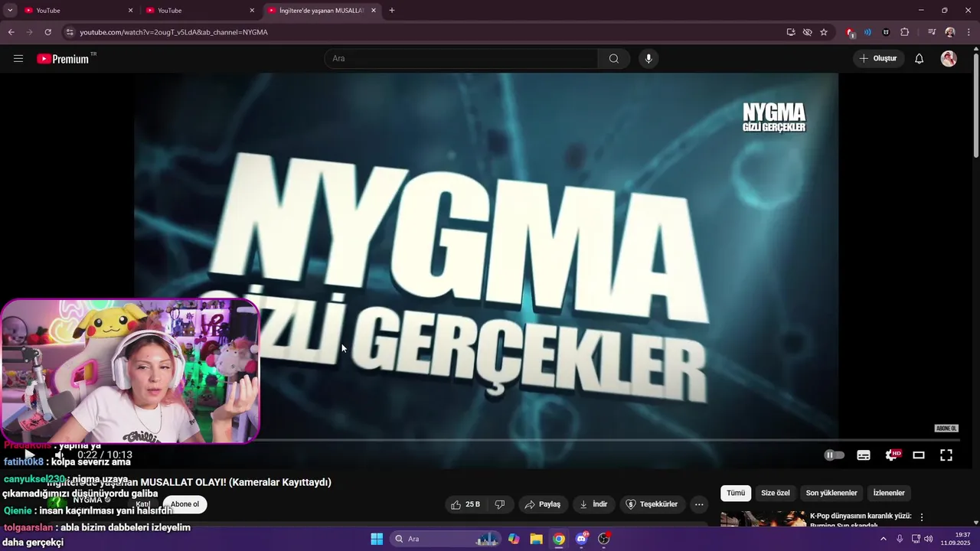View site information icon in address bar

point(70,32)
